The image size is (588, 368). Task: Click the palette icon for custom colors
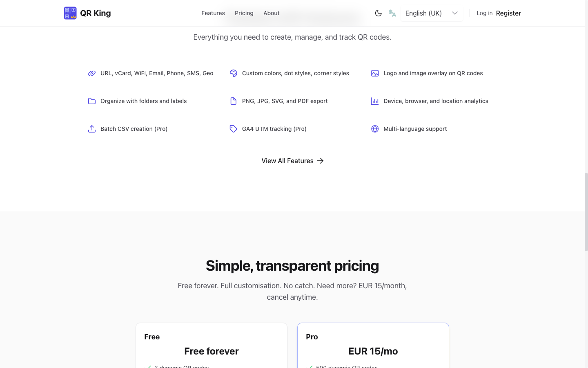tap(234, 73)
